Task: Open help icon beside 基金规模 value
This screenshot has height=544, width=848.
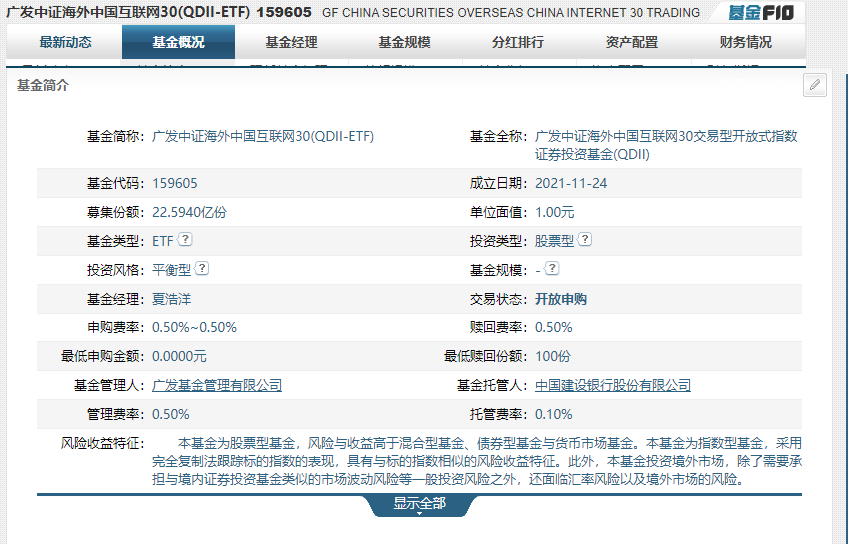Action: click(552, 268)
